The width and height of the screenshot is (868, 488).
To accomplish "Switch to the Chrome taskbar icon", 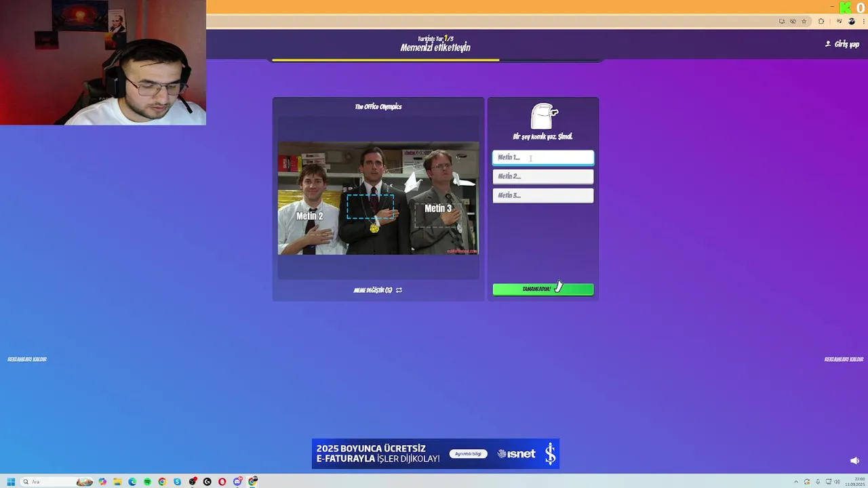I will coord(162,482).
